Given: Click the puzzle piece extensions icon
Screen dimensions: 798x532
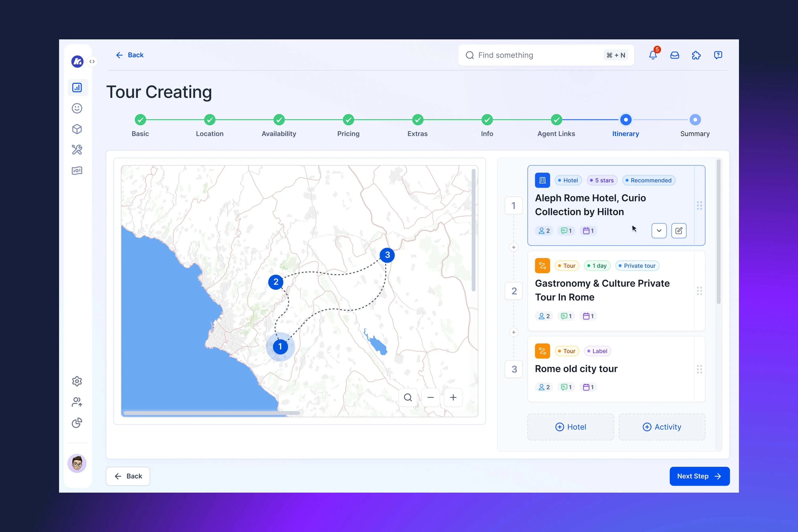Looking at the screenshot, I should (696, 55).
